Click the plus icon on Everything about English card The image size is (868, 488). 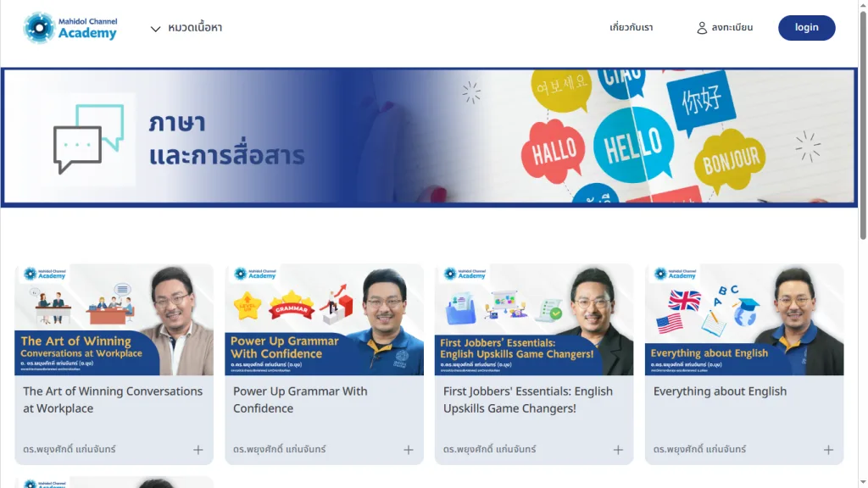pos(828,450)
